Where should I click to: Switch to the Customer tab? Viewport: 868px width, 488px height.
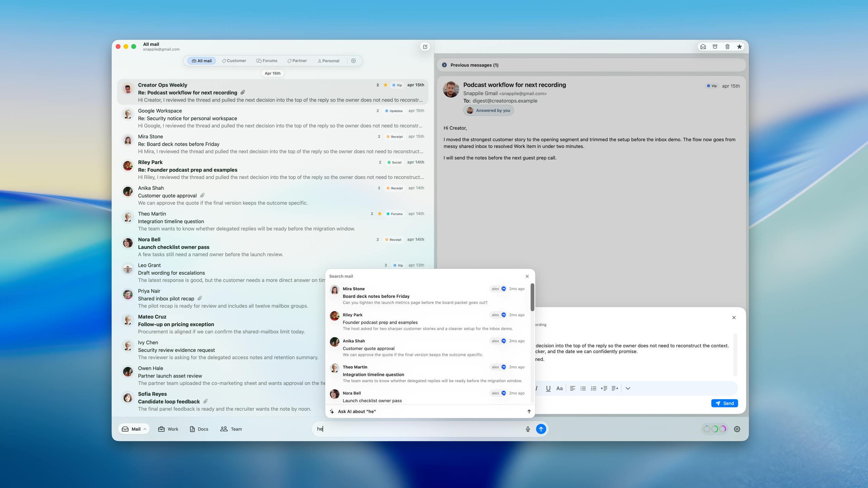pos(234,61)
